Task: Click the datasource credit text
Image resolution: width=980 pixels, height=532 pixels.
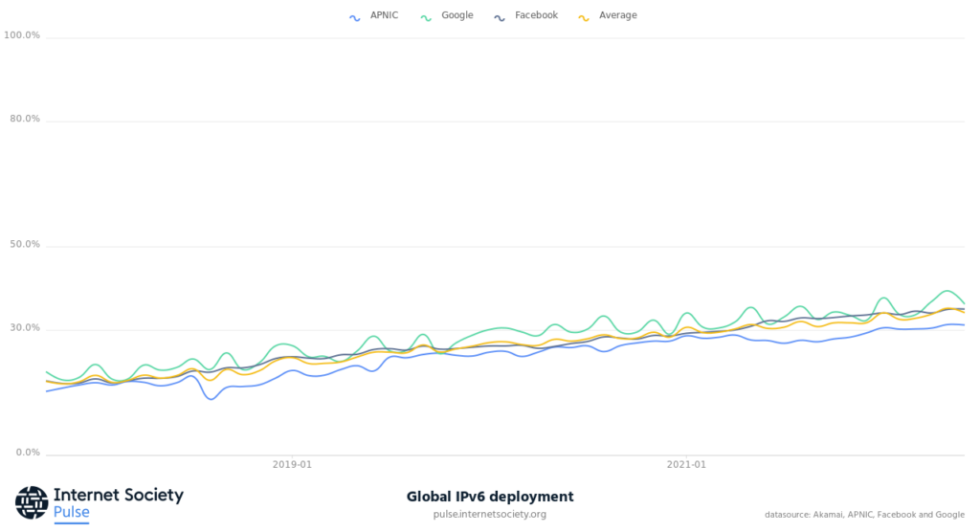Action: pyautogui.click(x=864, y=515)
